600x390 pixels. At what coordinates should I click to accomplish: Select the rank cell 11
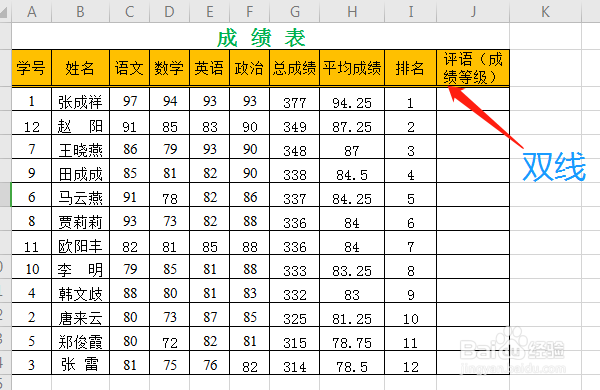coord(411,339)
